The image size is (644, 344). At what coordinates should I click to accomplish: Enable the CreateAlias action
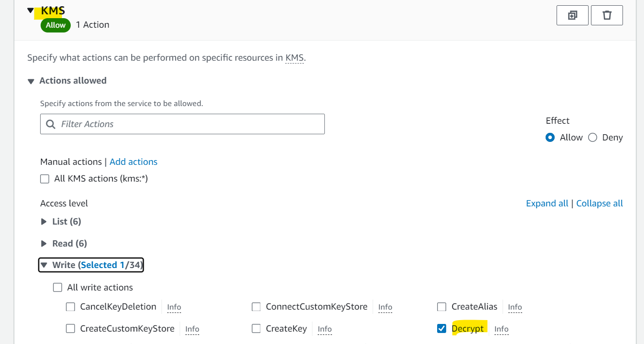click(x=442, y=307)
